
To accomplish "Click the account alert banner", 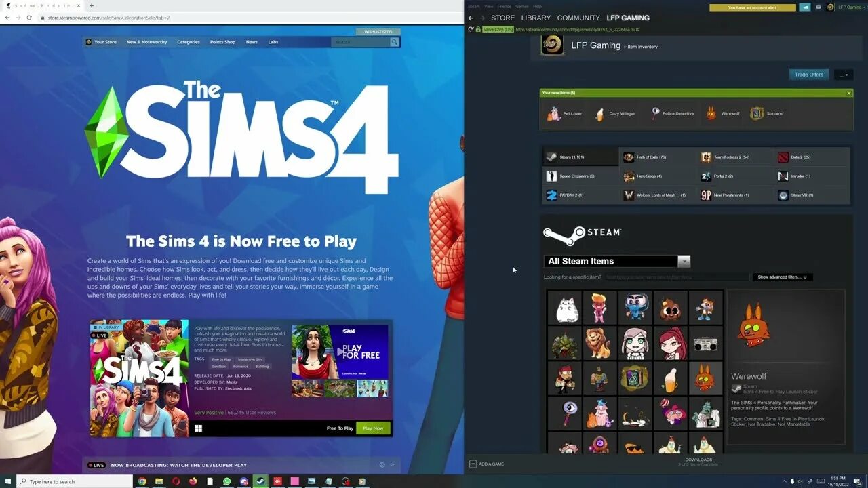I will [753, 7].
